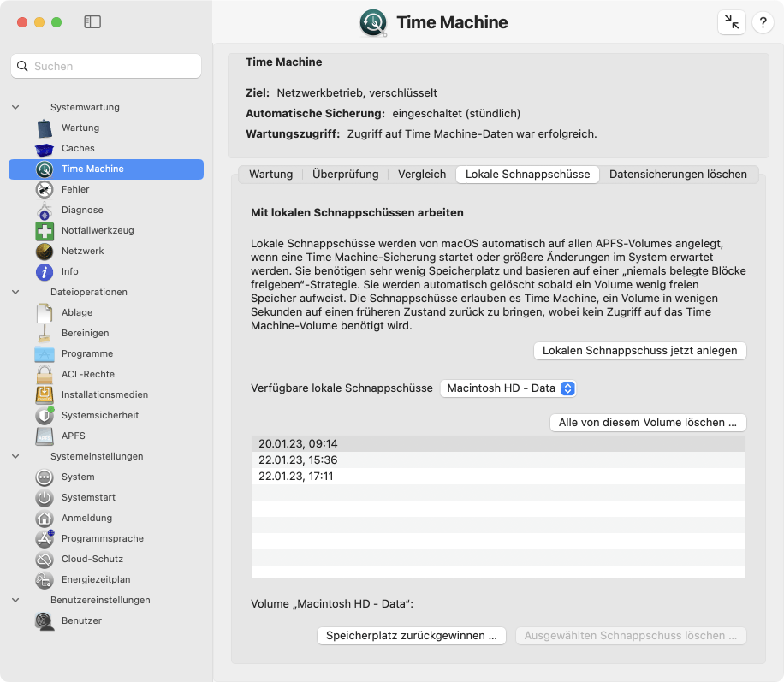Select the APFS label under Dateioperationen
This screenshot has height=682, width=784.
tap(73, 436)
